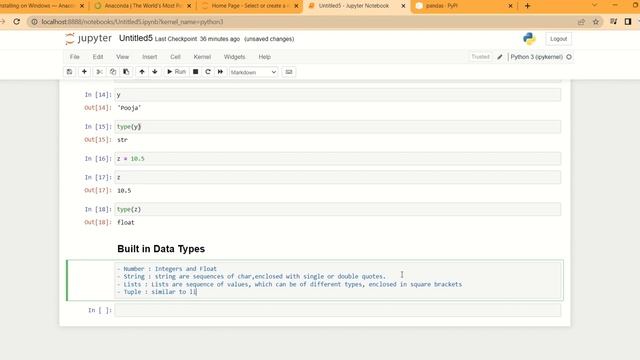Switch to the Installing on Windows tab
The width and height of the screenshot is (640, 360).
click(x=38, y=6)
